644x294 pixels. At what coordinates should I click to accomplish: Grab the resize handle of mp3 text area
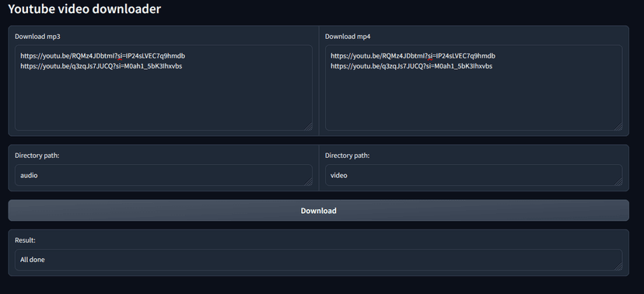point(308,127)
